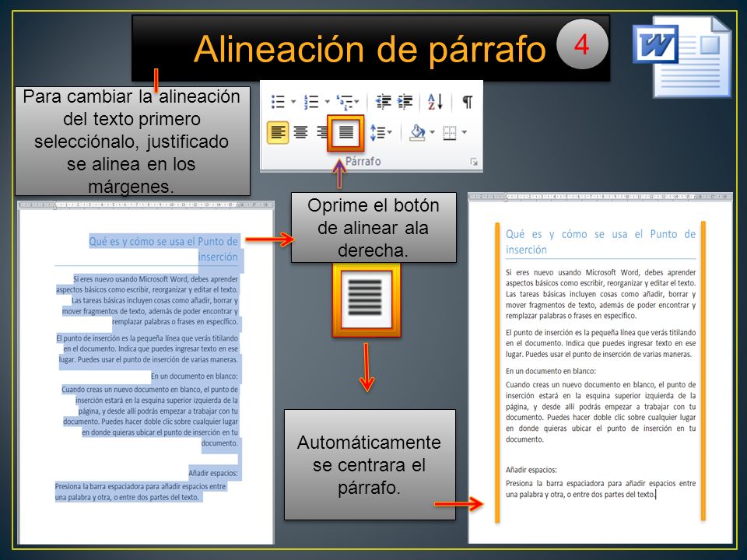Open the Bullets dropdown arrow
This screenshot has width=747, height=560.
coord(293,101)
